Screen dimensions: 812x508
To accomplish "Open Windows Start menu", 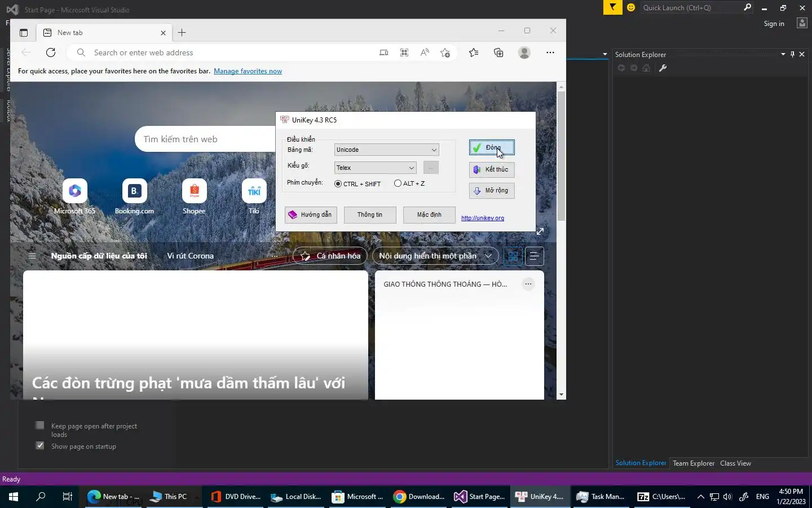I will pyautogui.click(x=14, y=497).
